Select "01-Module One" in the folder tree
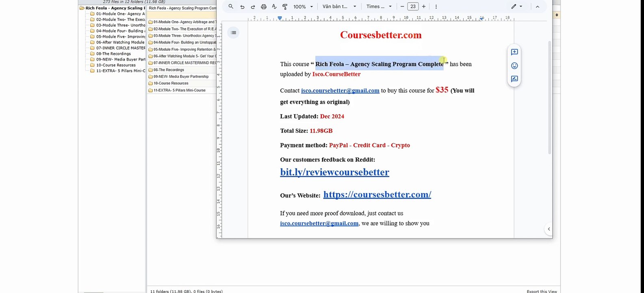 [x=118, y=14]
